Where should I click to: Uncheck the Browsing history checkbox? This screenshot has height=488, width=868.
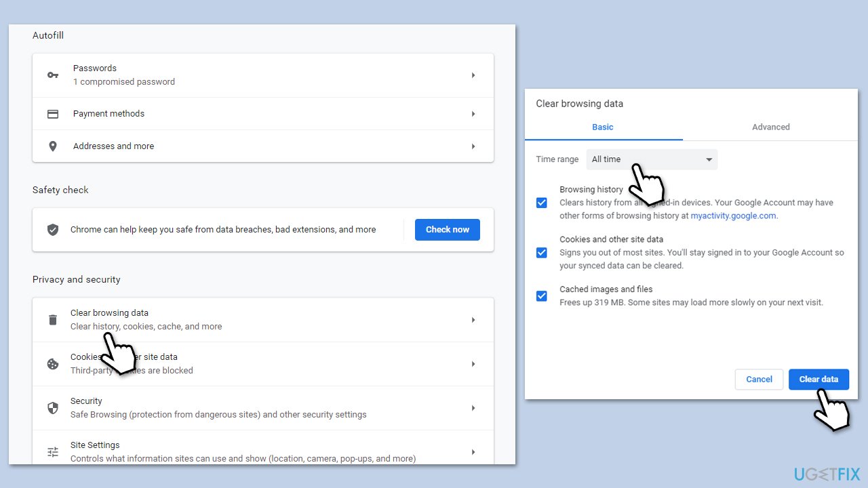point(541,203)
